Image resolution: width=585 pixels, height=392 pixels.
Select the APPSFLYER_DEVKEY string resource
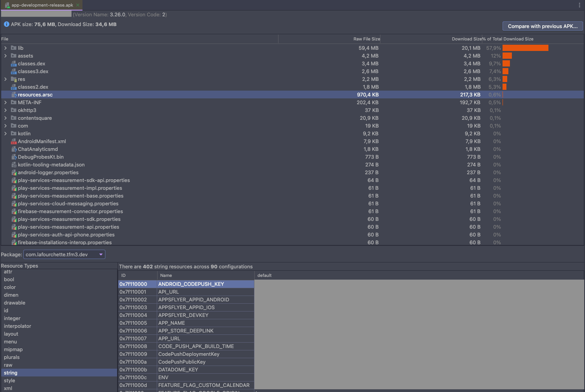tap(186, 315)
